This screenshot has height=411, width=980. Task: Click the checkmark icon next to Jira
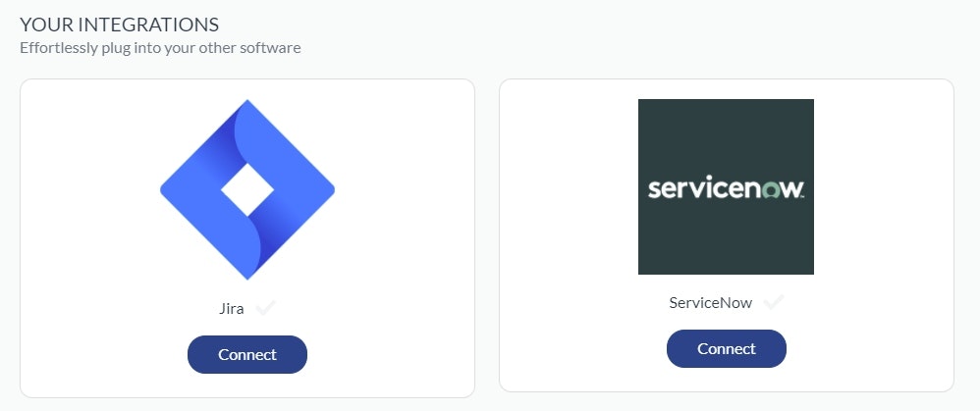coord(265,308)
